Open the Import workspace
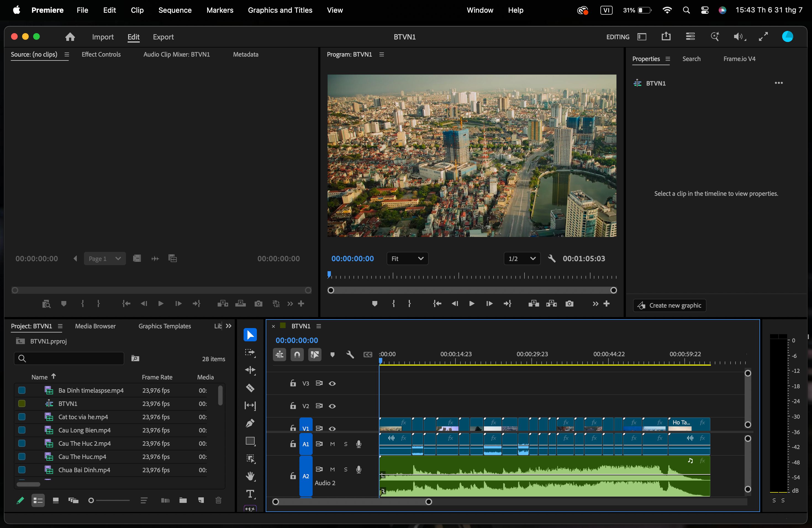Viewport: 812px width, 528px height. [x=103, y=37]
